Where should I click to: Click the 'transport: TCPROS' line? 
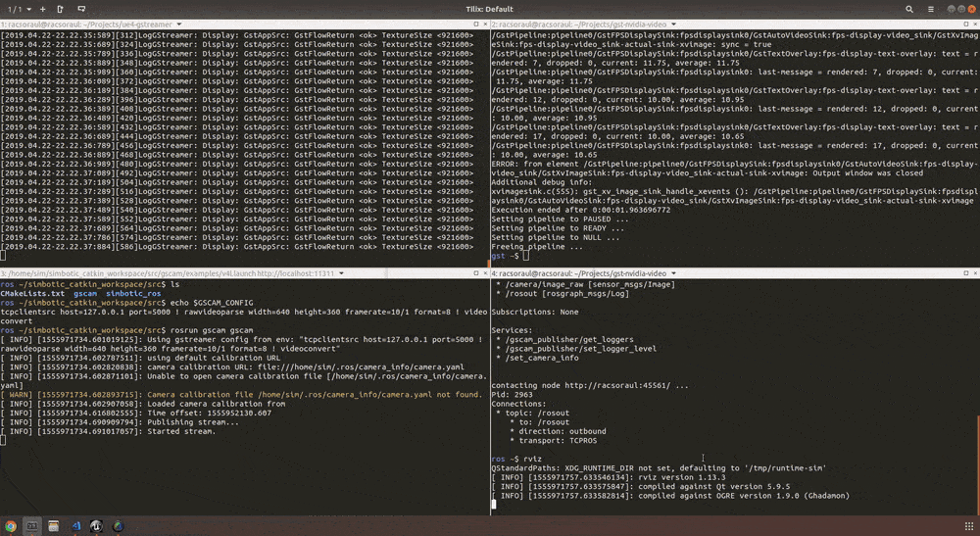553,440
